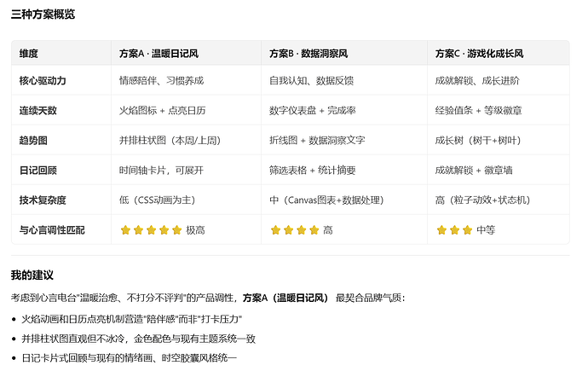Click fifth star next to 极高

[177, 230]
